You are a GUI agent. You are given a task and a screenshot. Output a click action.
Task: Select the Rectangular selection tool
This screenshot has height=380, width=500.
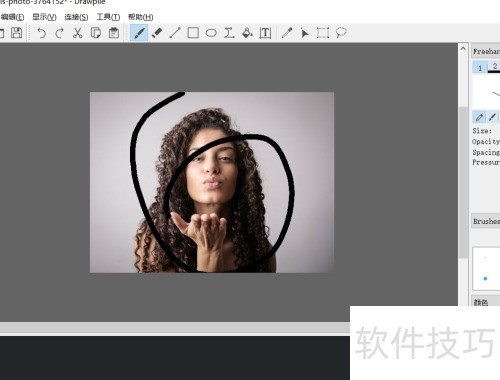(x=323, y=33)
